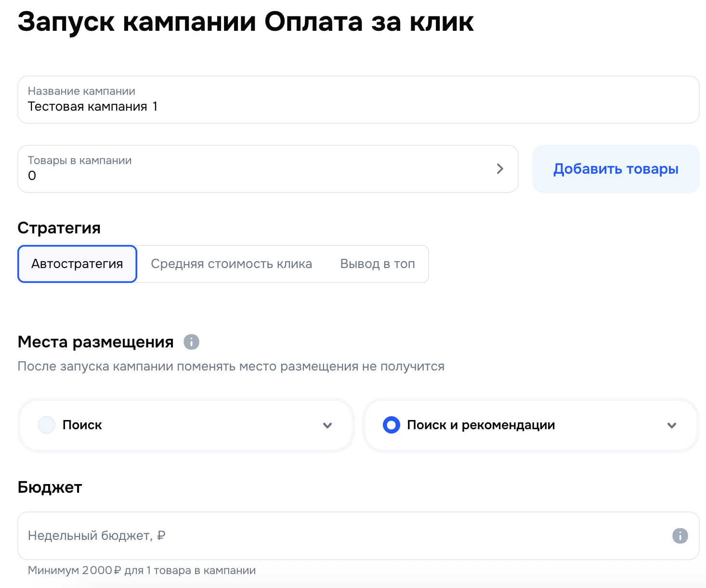Select the Вывод в топ strategy tab
Screen dimensions: 706x588
coord(377,264)
